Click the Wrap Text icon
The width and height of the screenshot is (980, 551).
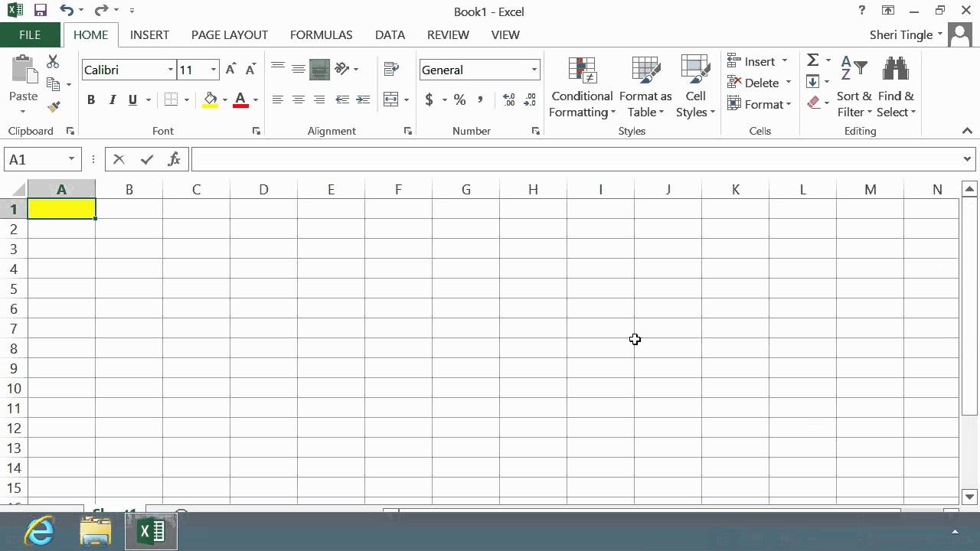coord(392,69)
